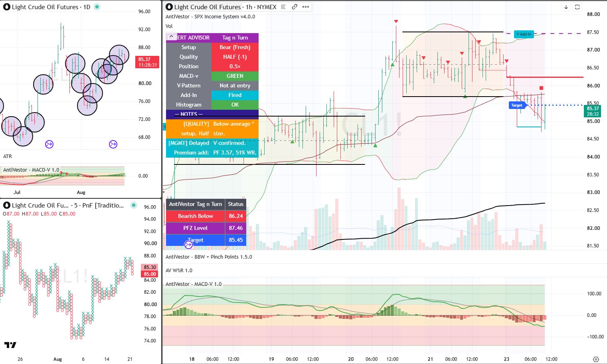Screen dimensions: 607x364
Task: Click the 'OK' Histogram value cell
Action: coord(235,105)
